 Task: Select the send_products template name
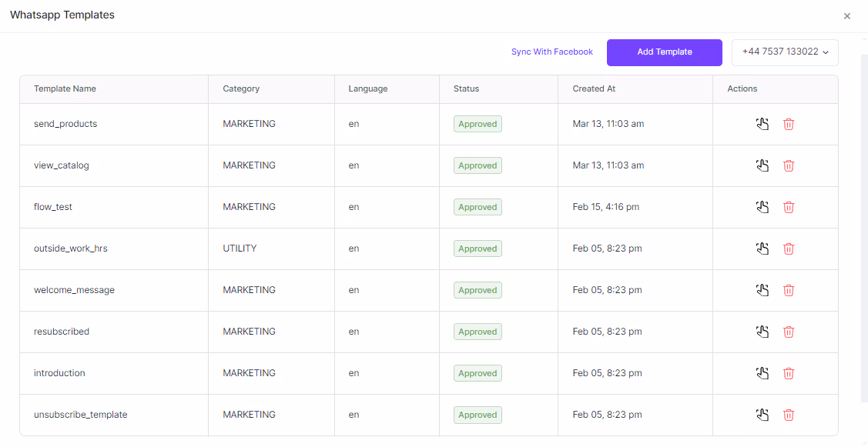65,124
